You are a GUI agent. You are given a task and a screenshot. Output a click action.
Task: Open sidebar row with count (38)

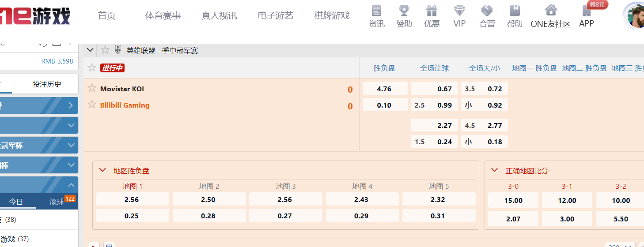point(39,219)
